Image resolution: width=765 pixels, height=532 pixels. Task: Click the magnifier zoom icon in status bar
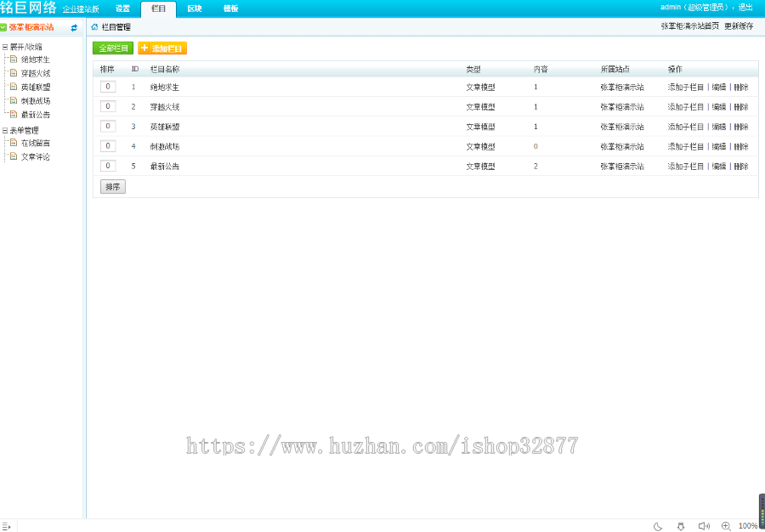pyautogui.click(x=726, y=526)
